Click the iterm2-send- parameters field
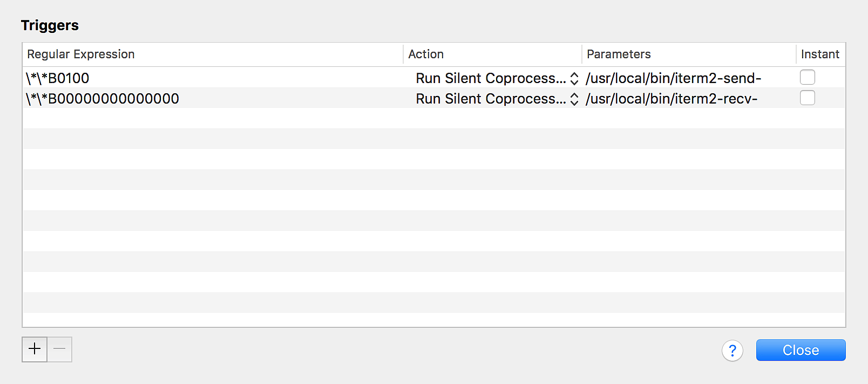The height and width of the screenshot is (384, 868). pyautogui.click(x=673, y=78)
